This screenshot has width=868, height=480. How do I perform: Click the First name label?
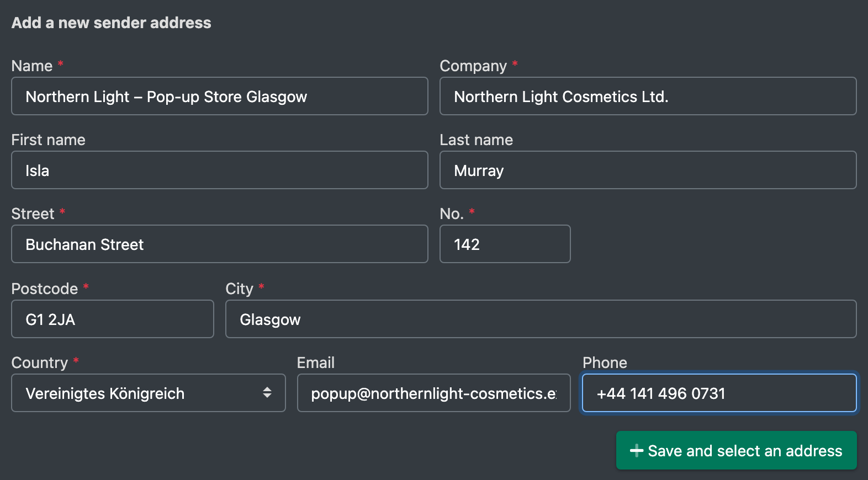(49, 140)
